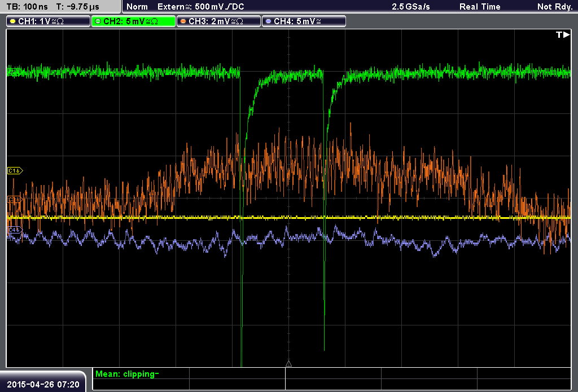Click the trigger position T arrow indicator

pyautogui.click(x=563, y=34)
